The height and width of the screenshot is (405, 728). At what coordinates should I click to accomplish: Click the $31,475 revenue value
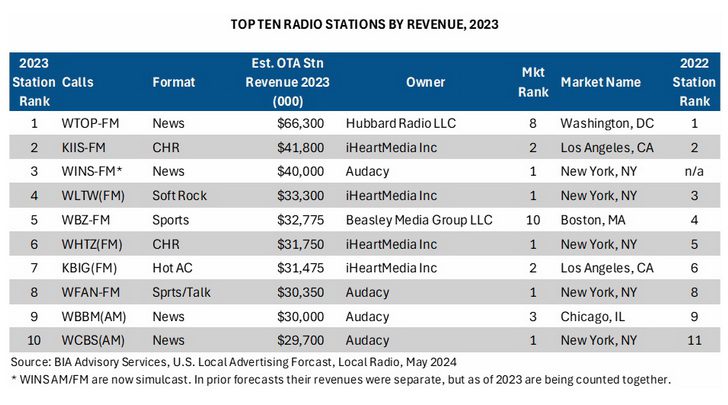point(300,268)
